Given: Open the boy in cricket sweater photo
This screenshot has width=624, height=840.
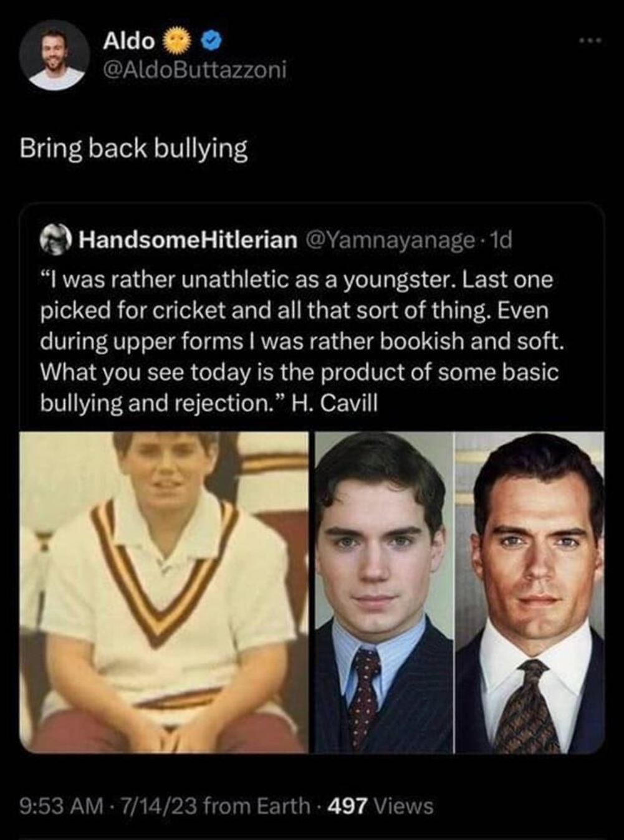Looking at the screenshot, I should [164, 591].
